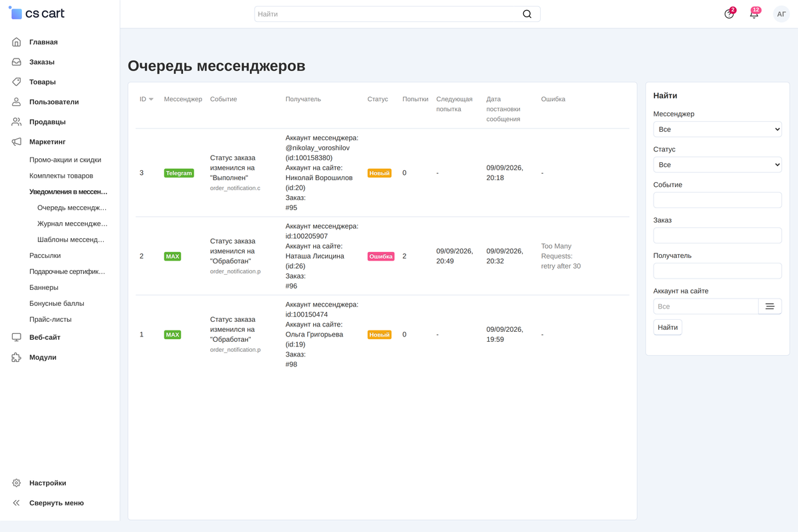Click the Найти filter button
The width and height of the screenshot is (798, 532).
coord(668,327)
